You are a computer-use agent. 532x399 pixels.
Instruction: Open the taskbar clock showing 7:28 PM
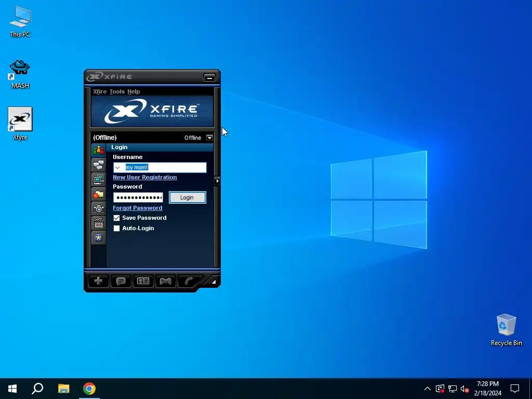click(x=487, y=389)
